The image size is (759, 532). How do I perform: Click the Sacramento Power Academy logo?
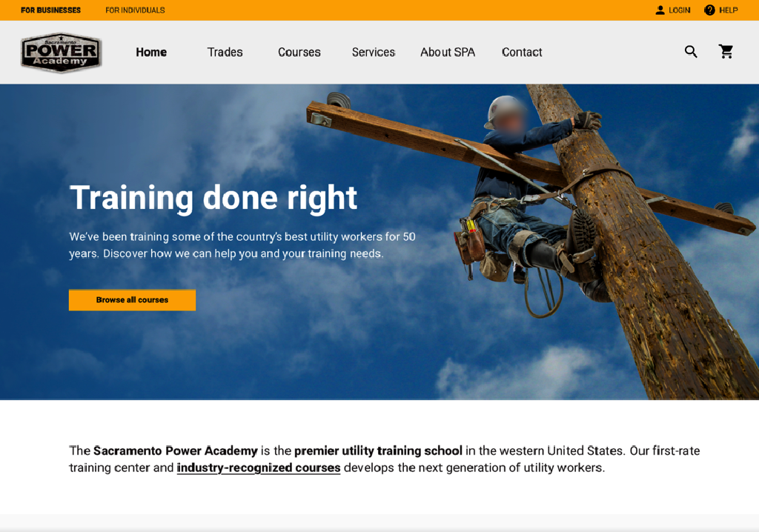[x=61, y=53]
